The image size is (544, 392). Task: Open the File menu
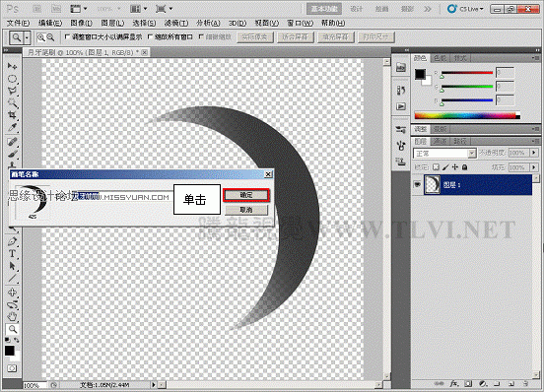click(x=18, y=24)
